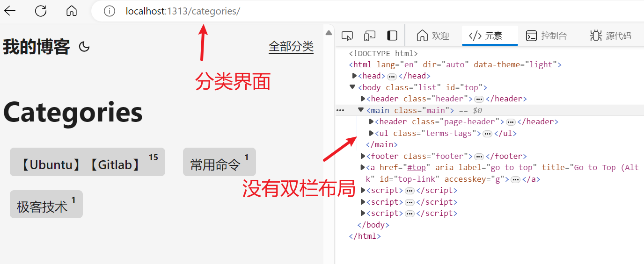Expand the first script element node
Viewport: 644px width, 264px height.
[x=363, y=190]
